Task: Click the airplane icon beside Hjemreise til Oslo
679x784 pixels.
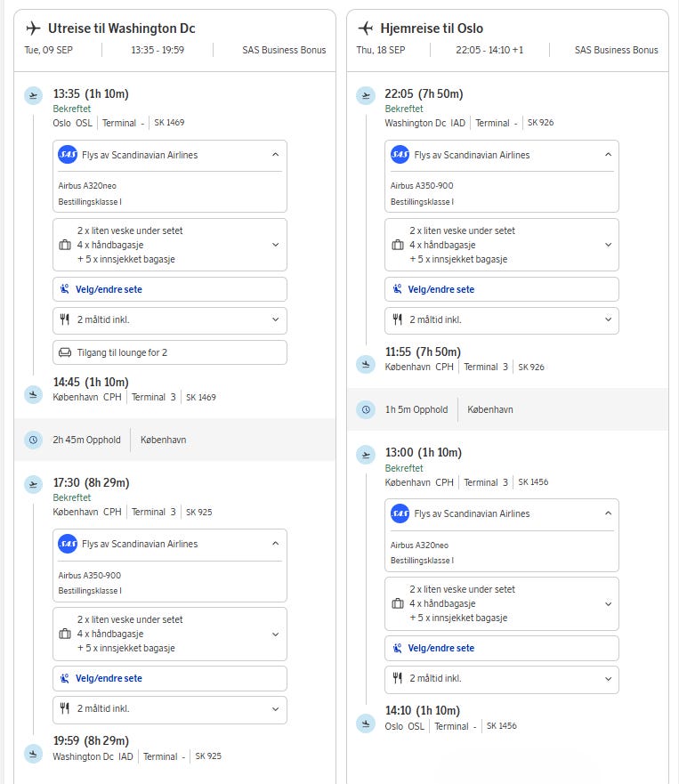Action: tap(365, 28)
